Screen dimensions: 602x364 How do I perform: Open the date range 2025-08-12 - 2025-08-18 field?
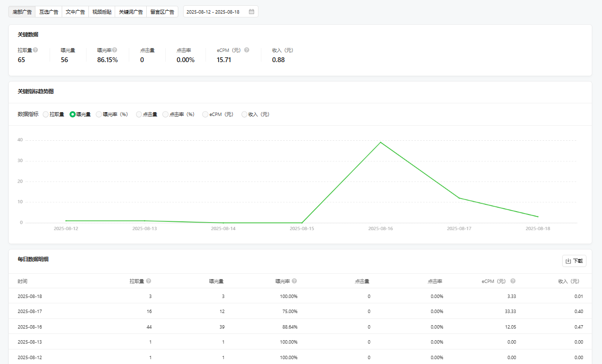pyautogui.click(x=221, y=12)
